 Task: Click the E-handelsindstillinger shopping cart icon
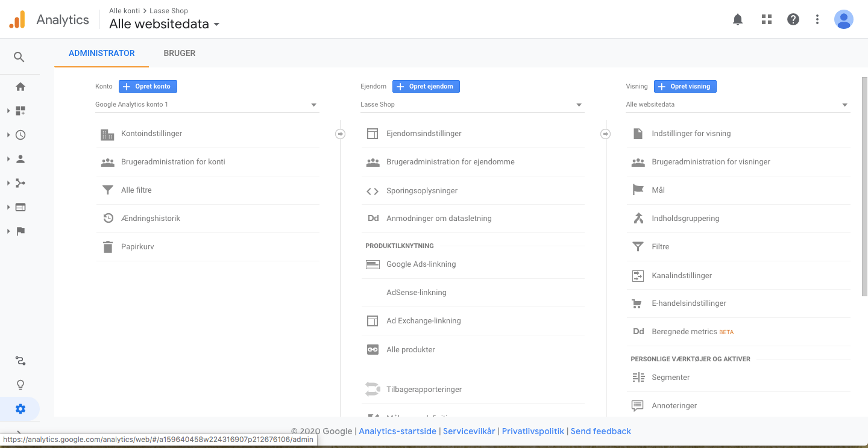coord(637,304)
